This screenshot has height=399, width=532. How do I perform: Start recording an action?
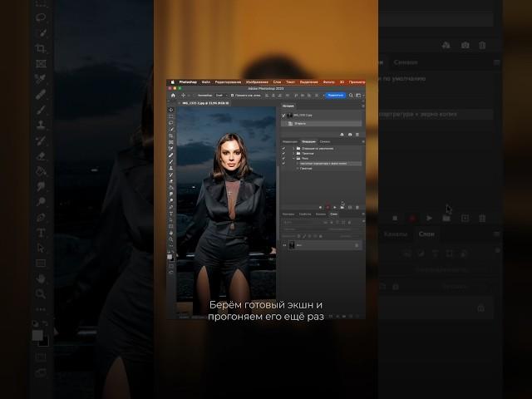[x=328, y=207]
